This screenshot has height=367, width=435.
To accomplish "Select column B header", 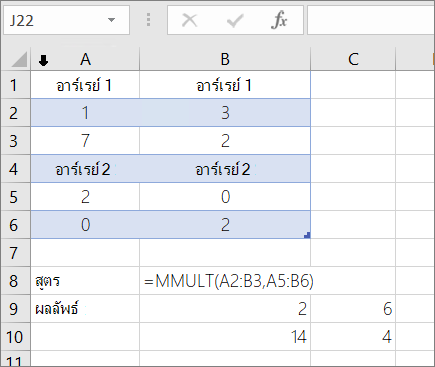I will (225, 59).
